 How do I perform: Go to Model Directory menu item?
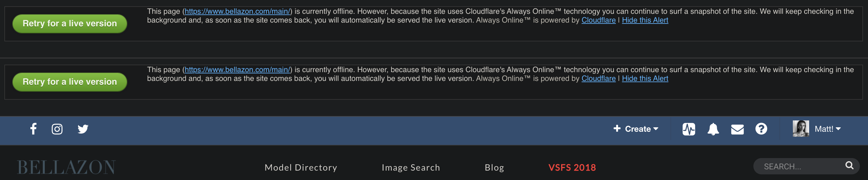[301, 167]
